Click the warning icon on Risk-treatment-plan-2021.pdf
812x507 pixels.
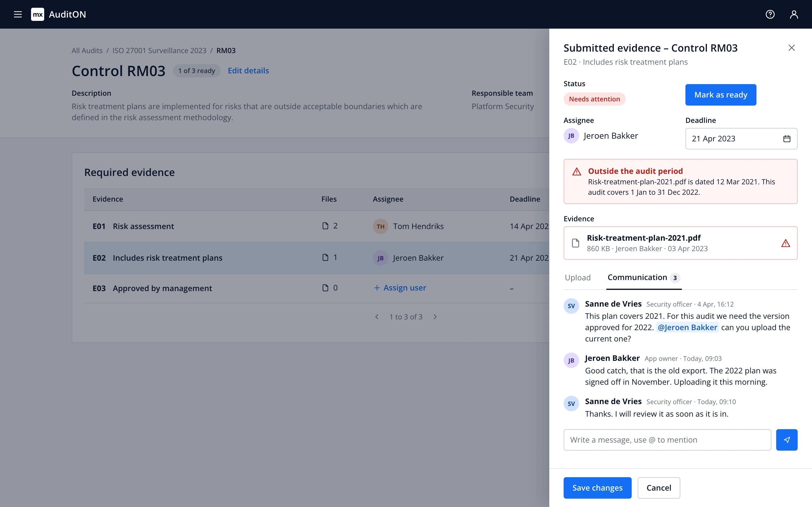tap(785, 243)
